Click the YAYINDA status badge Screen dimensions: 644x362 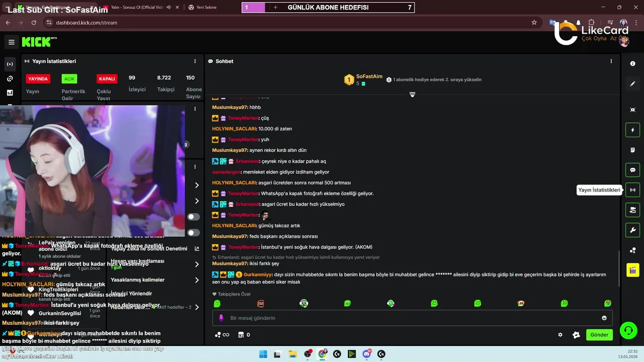(38, 79)
